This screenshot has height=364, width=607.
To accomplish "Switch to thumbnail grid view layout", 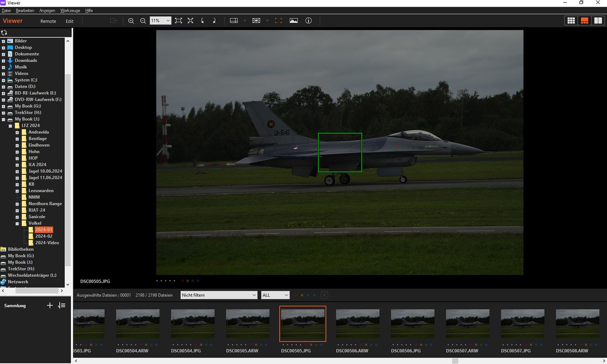I will [x=571, y=20].
